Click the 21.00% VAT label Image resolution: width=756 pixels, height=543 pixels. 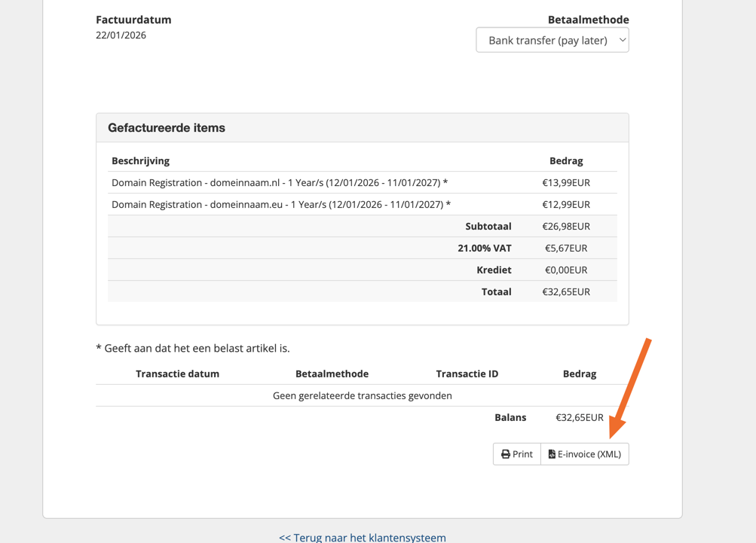pyautogui.click(x=484, y=248)
